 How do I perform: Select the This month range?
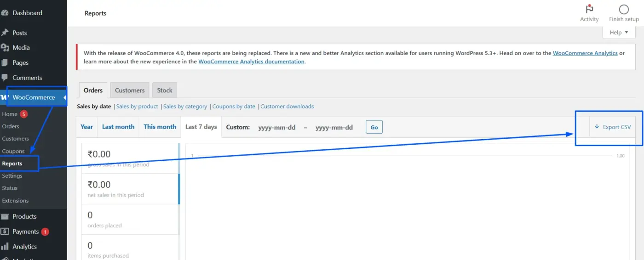[x=160, y=127]
